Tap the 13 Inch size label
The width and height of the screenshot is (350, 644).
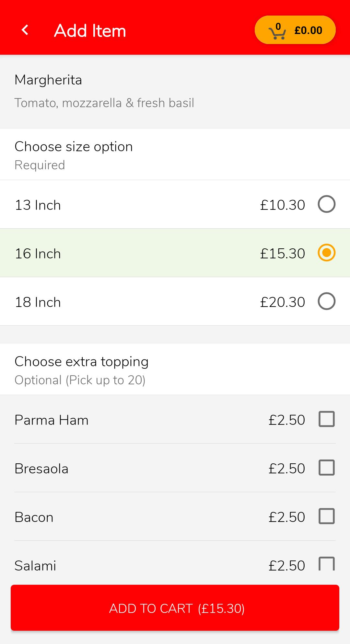(38, 205)
